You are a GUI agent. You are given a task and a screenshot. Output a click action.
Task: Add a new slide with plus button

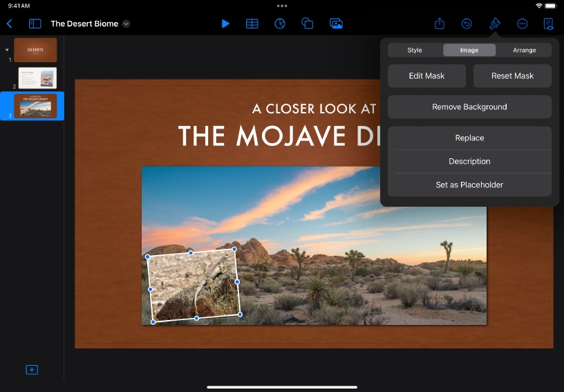point(32,370)
